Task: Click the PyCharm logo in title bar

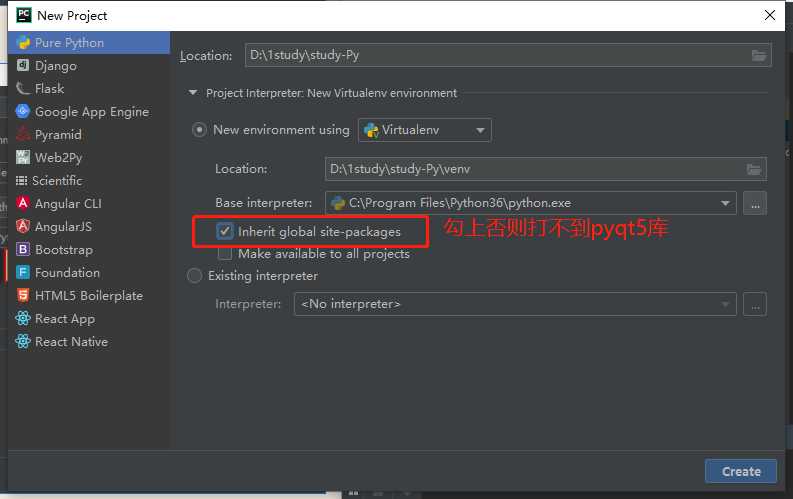Action: tap(24, 15)
